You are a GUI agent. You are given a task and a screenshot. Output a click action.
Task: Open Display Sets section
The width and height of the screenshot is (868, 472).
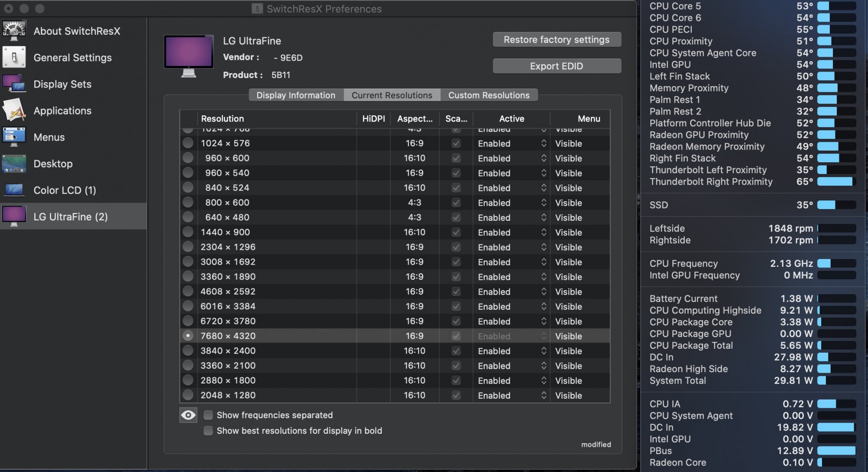coord(74,84)
